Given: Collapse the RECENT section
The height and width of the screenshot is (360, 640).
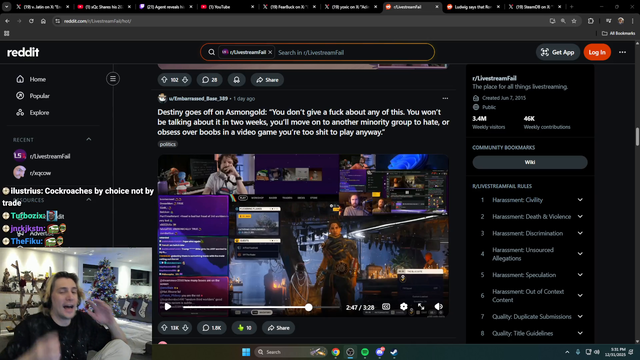Looking at the screenshot, I should (89, 140).
